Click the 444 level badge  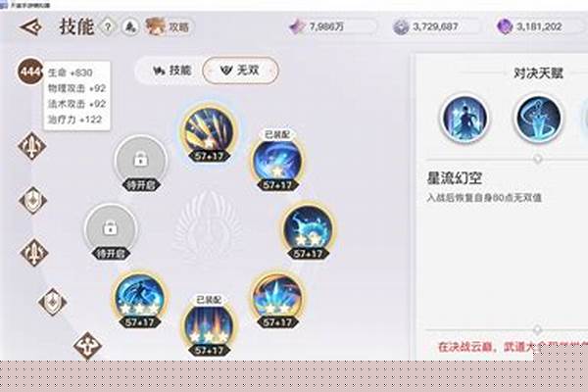[30, 71]
